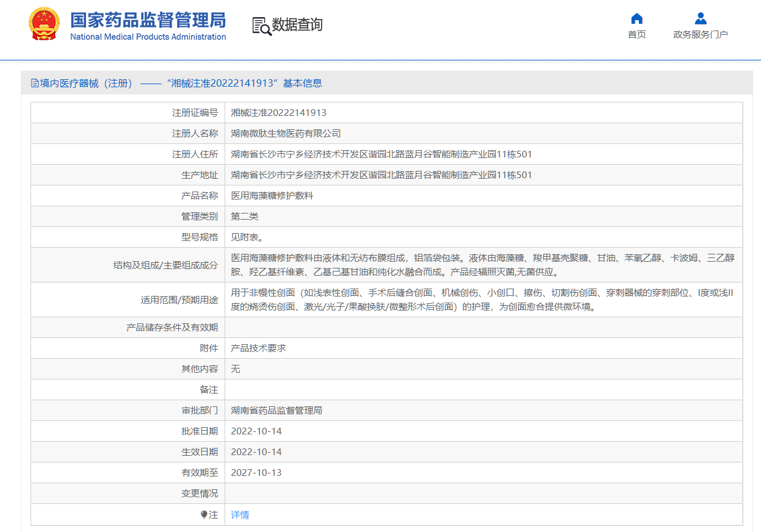761x532 pixels.
Task: Click the 湖南省药品监督管理局 approval department value
Action: pos(276,411)
